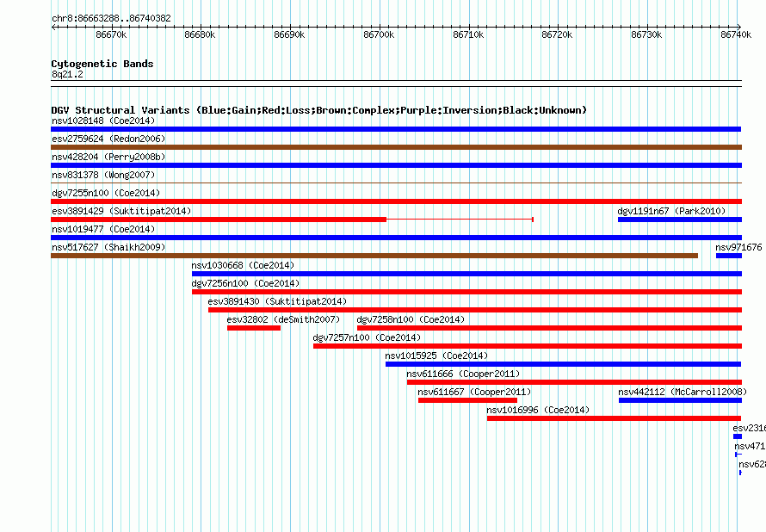This screenshot has height=532, width=766.
Task: Click the short red esv32802 bar
Action: click(254, 328)
